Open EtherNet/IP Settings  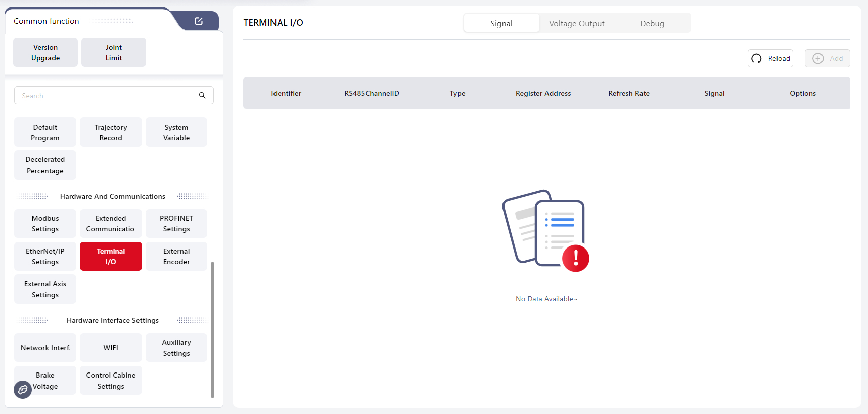(45, 256)
